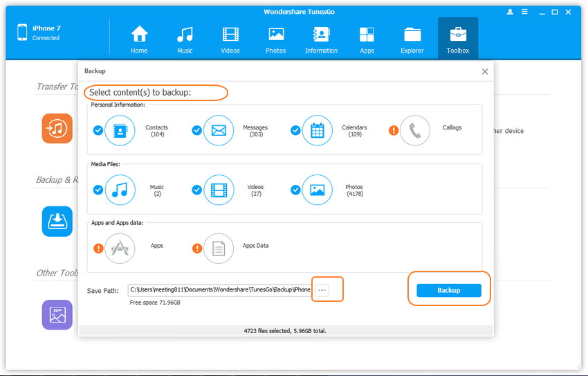This screenshot has height=376, width=588.
Task: Deselect the Photos backup checkbox
Action: click(295, 190)
